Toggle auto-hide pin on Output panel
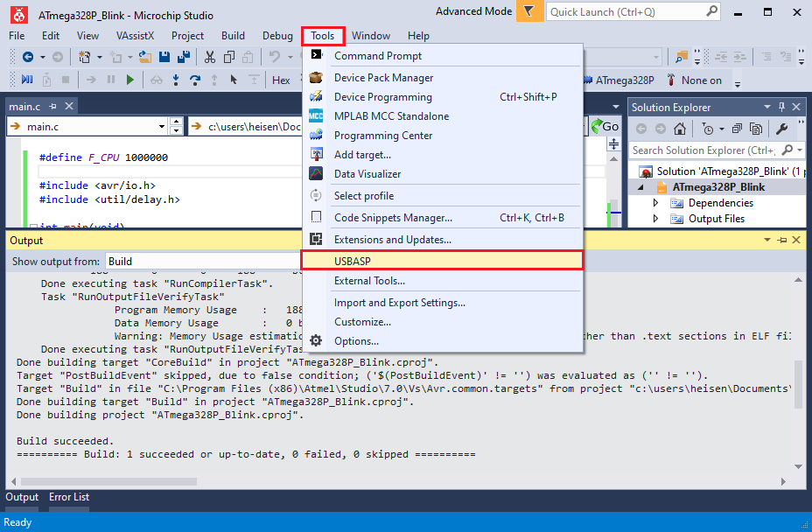 click(x=782, y=240)
